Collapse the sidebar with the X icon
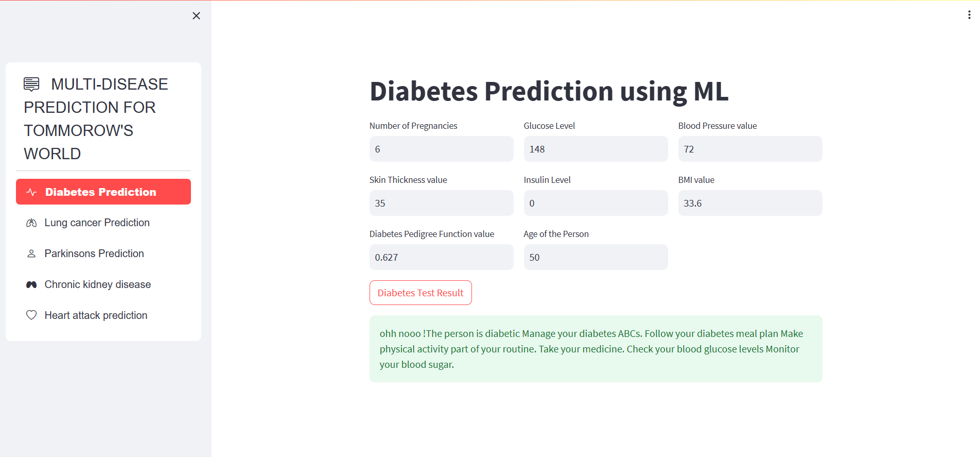 tap(196, 15)
